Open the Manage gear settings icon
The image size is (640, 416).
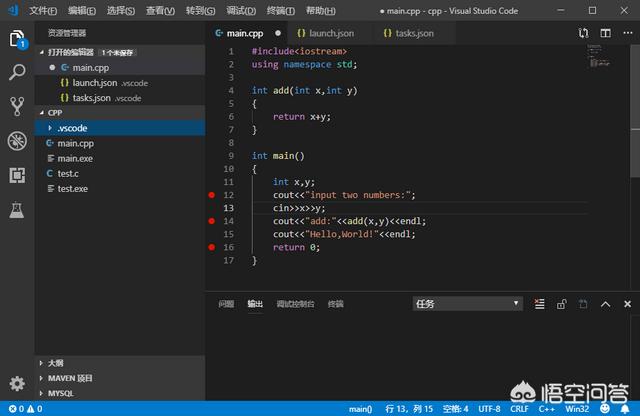tap(17, 383)
